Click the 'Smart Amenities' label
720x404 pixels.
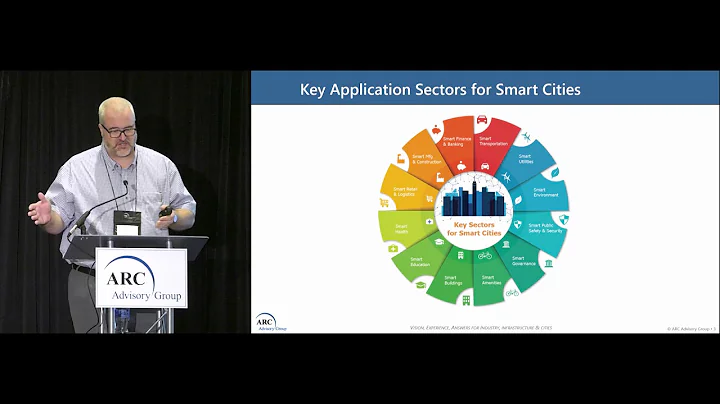(491, 280)
